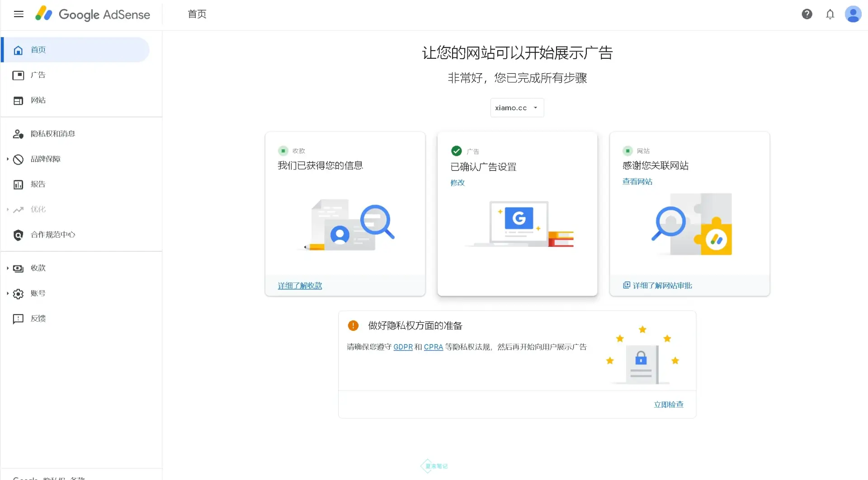Open the notifications bell
Image resolution: width=868 pixels, height=480 pixels.
pyautogui.click(x=830, y=14)
